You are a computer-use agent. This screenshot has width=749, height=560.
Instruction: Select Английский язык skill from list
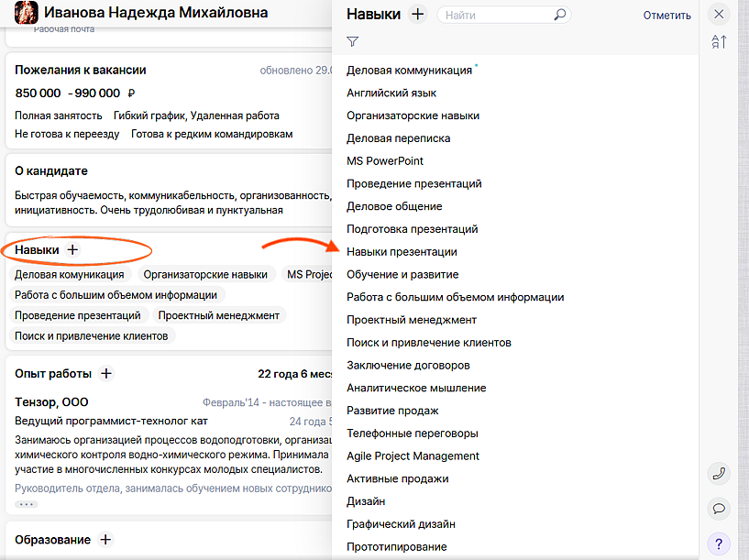(x=391, y=93)
